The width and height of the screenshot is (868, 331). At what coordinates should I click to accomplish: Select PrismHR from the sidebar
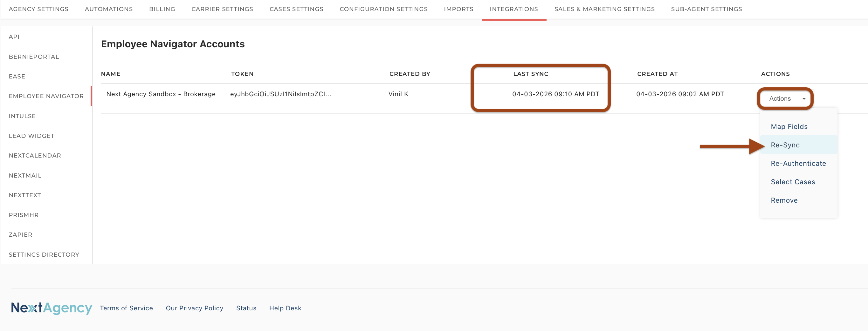tap(24, 215)
